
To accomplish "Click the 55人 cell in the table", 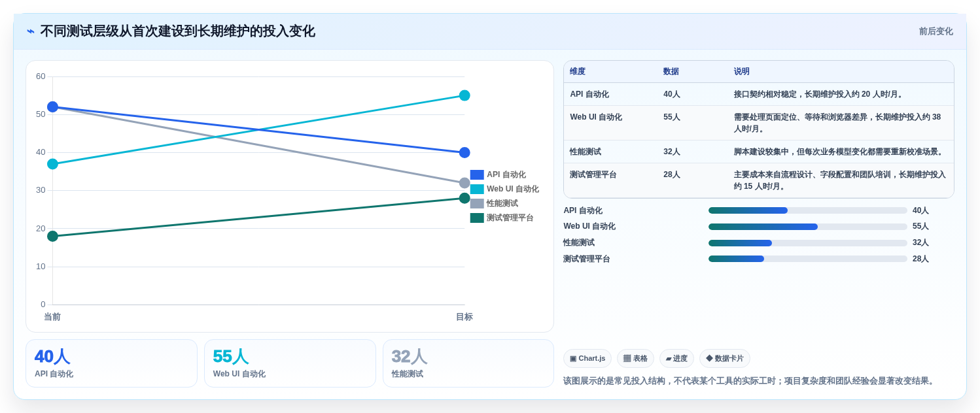I will [x=672, y=117].
